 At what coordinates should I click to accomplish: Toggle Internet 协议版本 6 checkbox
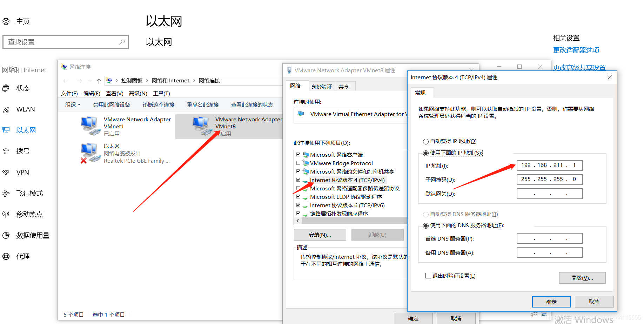pos(298,205)
